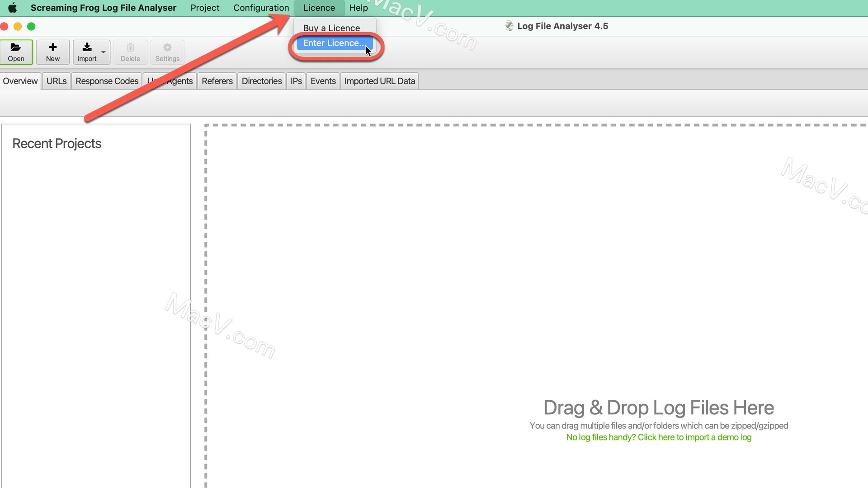Maximize window with green button

tap(31, 26)
